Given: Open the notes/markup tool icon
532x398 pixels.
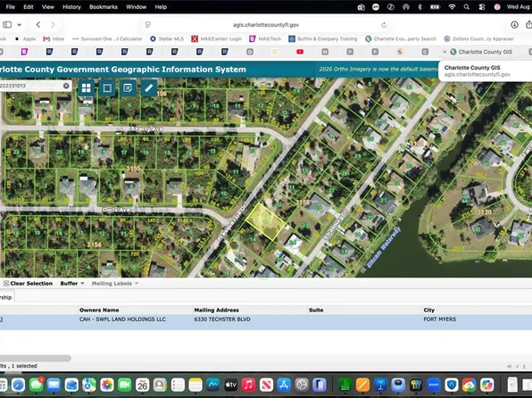Looking at the screenshot, I should coord(128,88).
